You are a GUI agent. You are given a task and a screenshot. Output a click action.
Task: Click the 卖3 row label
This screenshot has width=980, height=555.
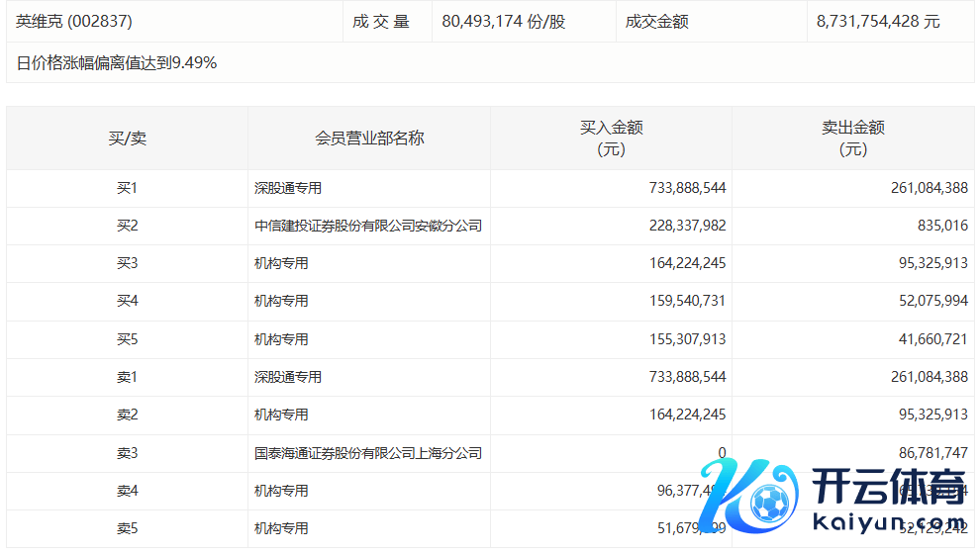pyautogui.click(x=127, y=453)
